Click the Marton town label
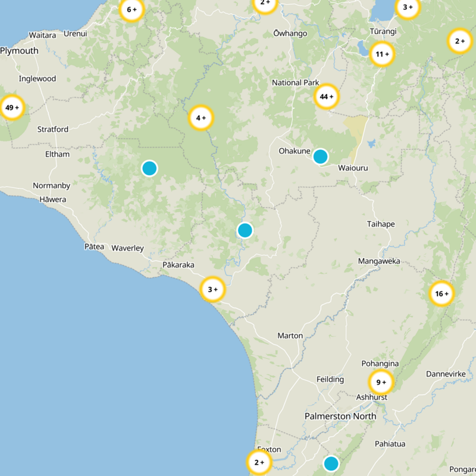 [x=290, y=336]
